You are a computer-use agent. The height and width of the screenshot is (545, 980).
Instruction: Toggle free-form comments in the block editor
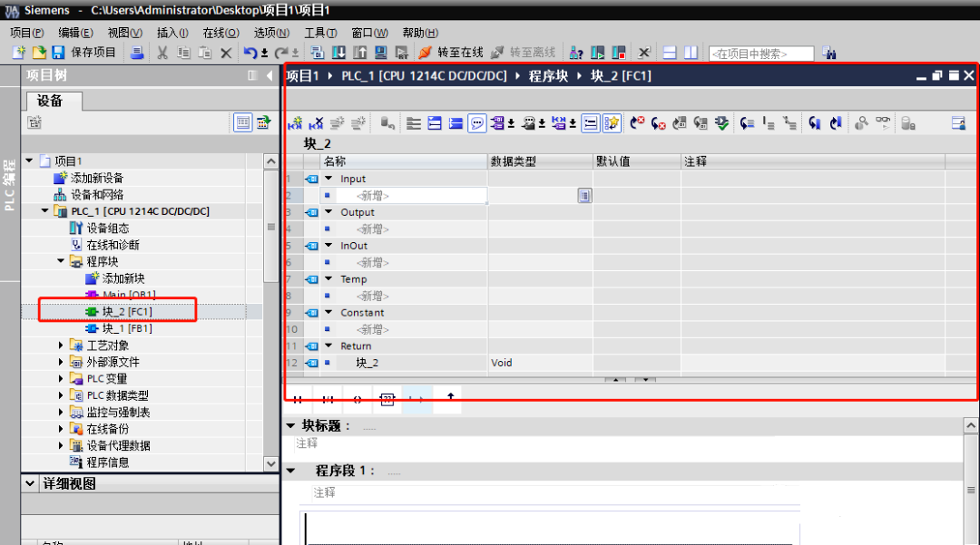point(476,122)
